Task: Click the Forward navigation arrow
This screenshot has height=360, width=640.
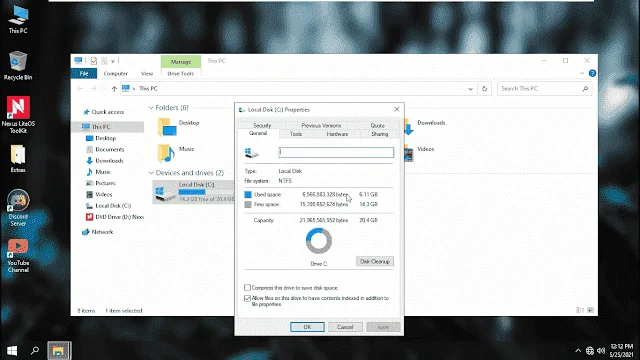Action: click(93, 89)
